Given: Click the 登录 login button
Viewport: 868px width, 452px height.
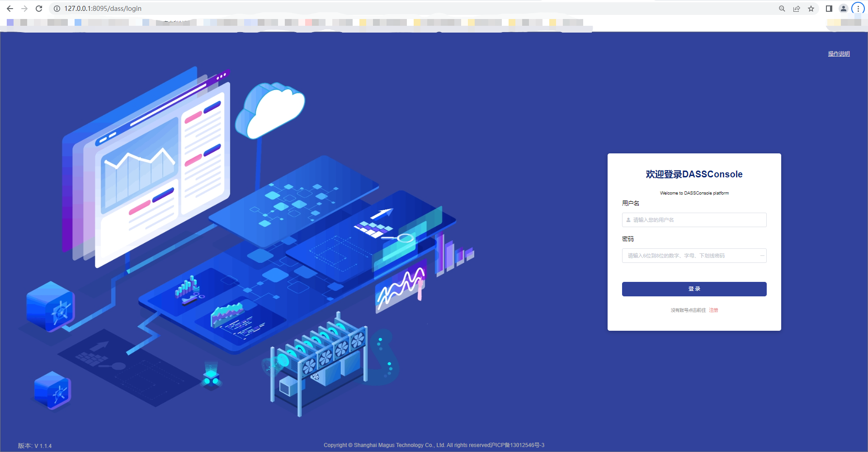Looking at the screenshot, I should point(694,289).
